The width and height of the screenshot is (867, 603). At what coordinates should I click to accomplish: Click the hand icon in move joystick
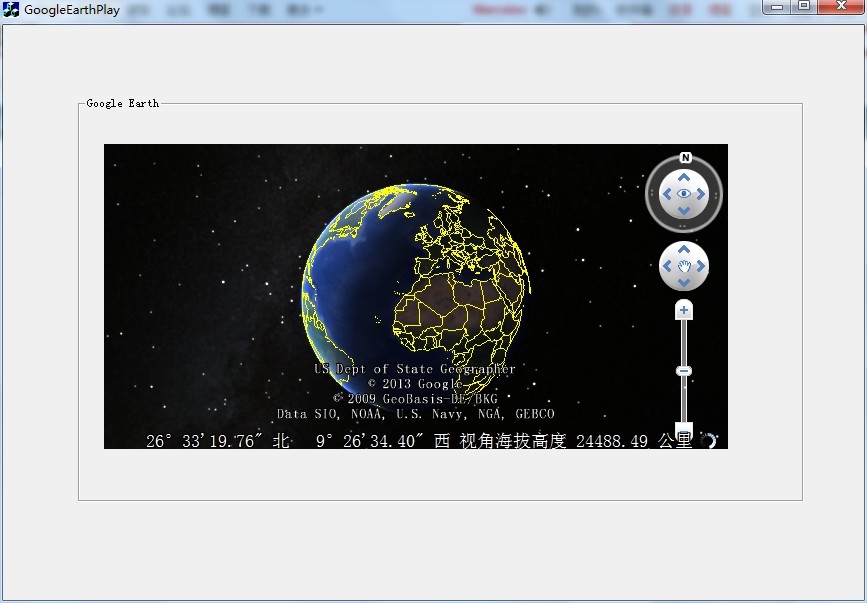point(684,266)
